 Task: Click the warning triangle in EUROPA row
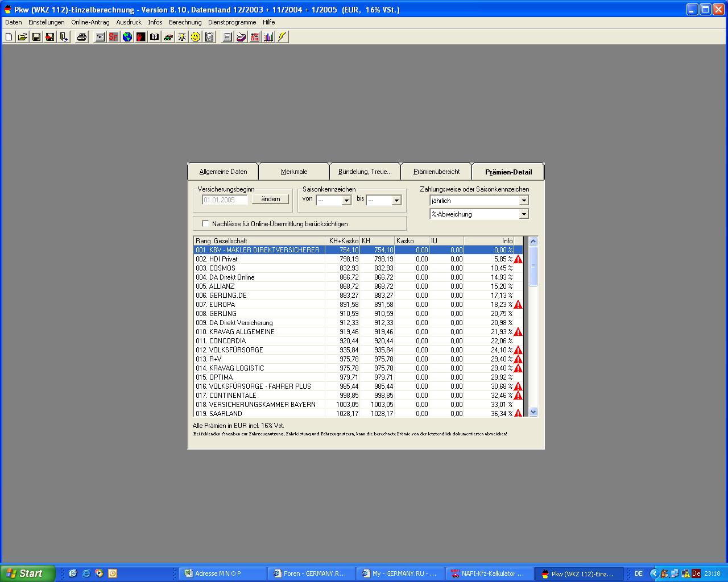518,305
